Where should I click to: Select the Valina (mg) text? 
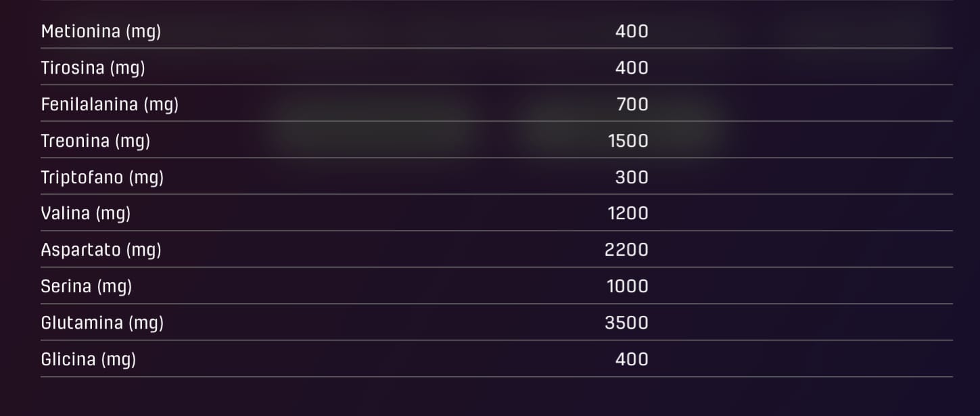point(85,214)
